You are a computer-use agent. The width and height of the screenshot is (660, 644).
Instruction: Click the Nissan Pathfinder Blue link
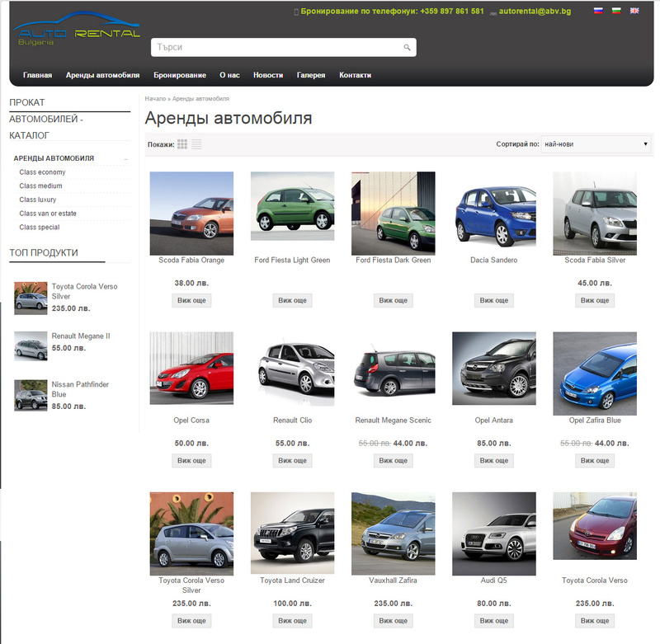80,389
